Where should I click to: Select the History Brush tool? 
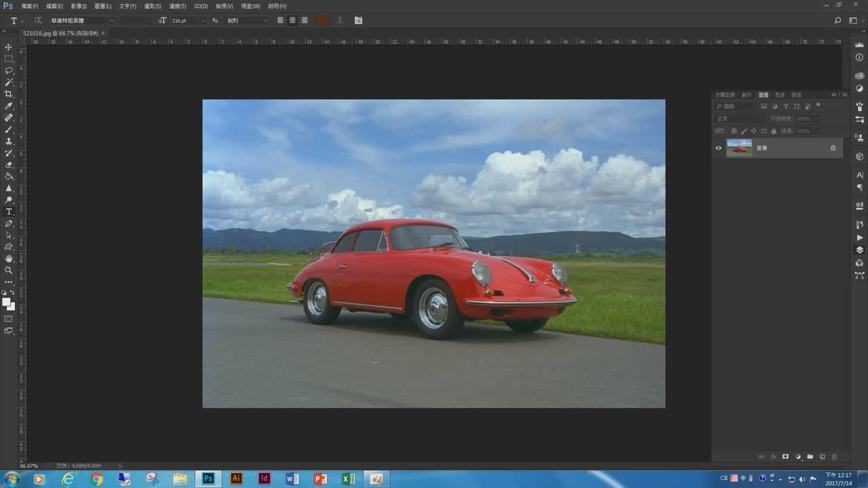9,153
